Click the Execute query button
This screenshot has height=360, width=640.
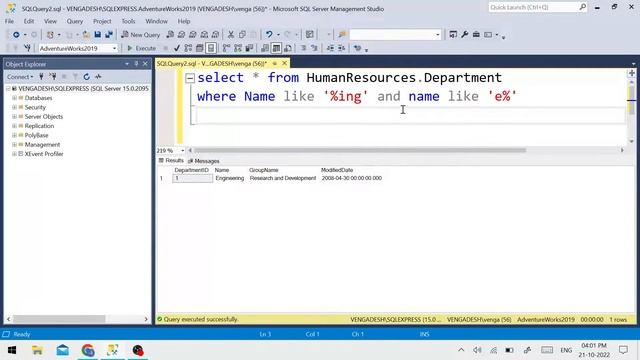142,48
